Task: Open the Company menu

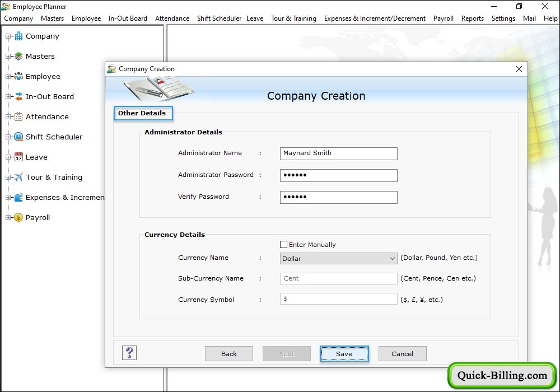Action: pyautogui.click(x=18, y=18)
